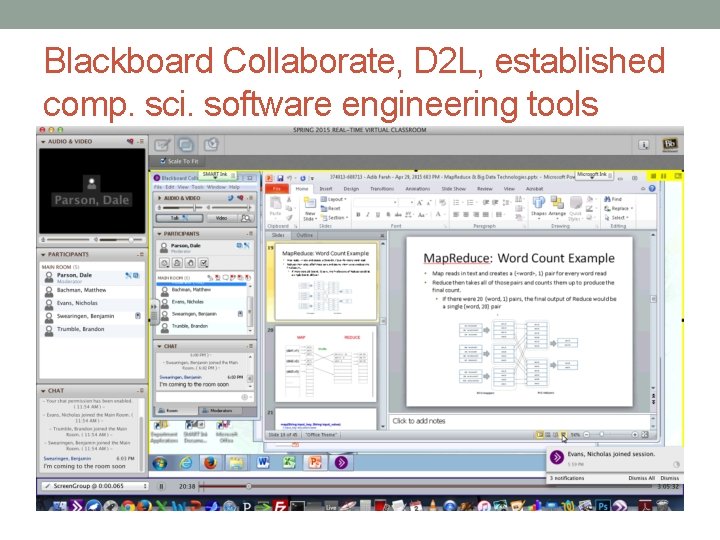The height and width of the screenshot is (540, 720).
Task: Click Dismiss All in the notification popup
Action: point(641,478)
